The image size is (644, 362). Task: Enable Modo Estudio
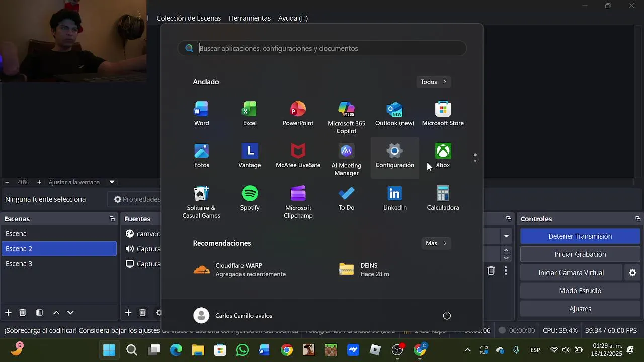tap(580, 291)
